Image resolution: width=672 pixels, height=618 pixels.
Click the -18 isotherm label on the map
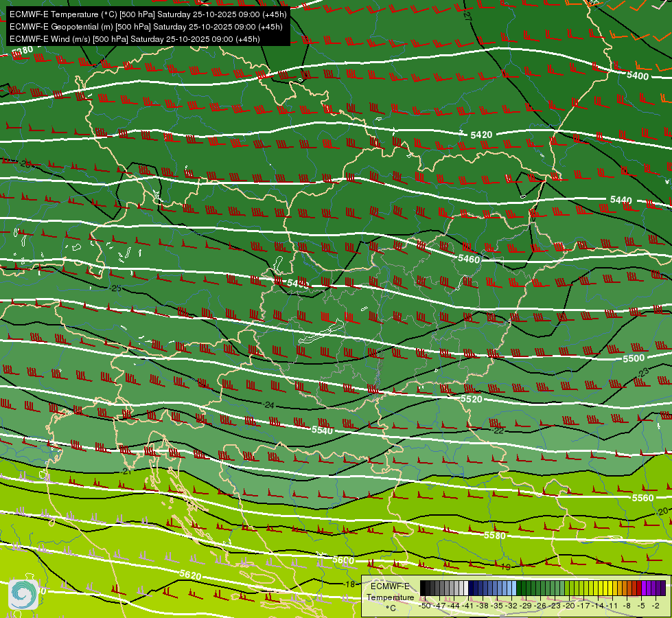click(x=349, y=584)
